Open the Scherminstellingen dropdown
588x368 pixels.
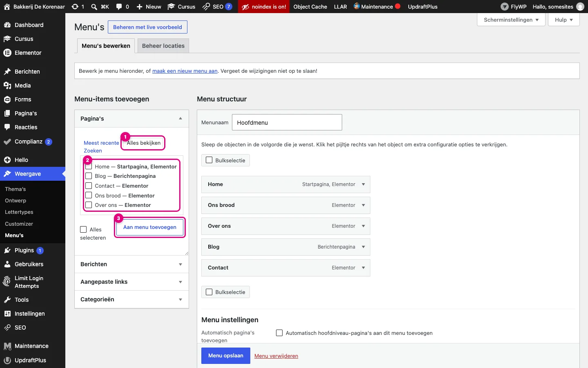pos(511,20)
